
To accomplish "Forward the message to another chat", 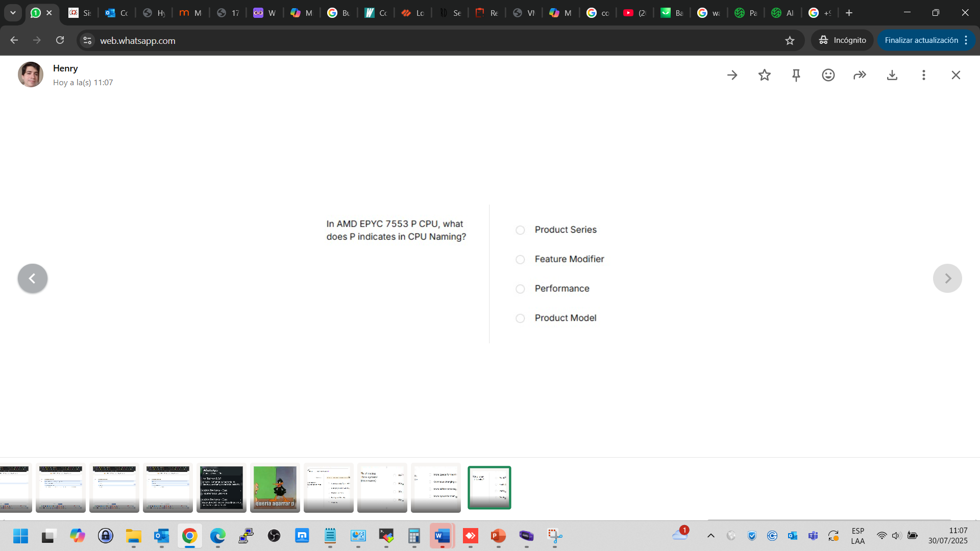I will [x=860, y=74].
